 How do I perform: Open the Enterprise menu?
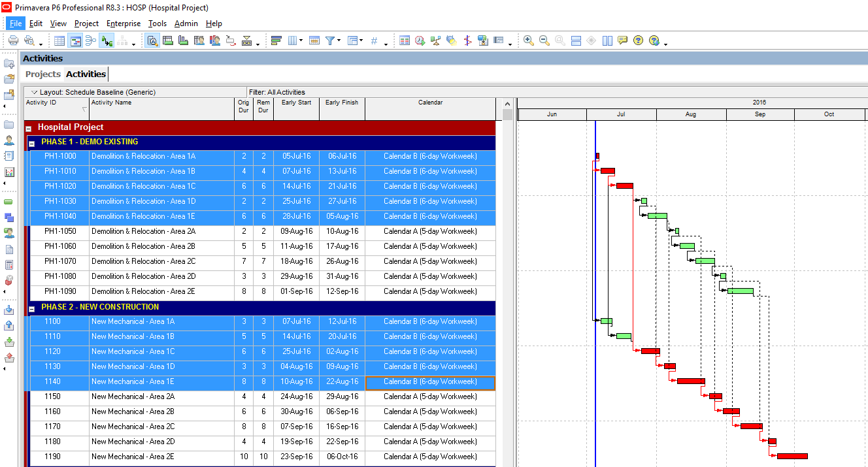[124, 24]
